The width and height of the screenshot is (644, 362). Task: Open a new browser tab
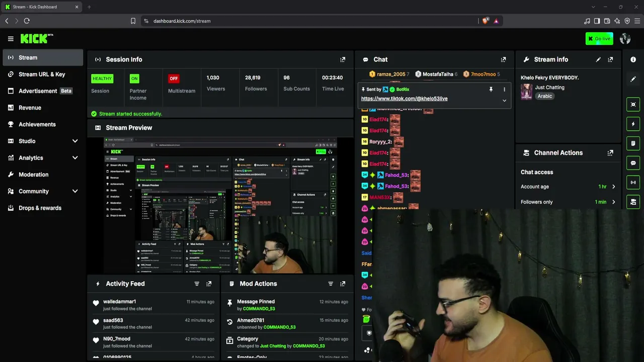click(x=89, y=7)
